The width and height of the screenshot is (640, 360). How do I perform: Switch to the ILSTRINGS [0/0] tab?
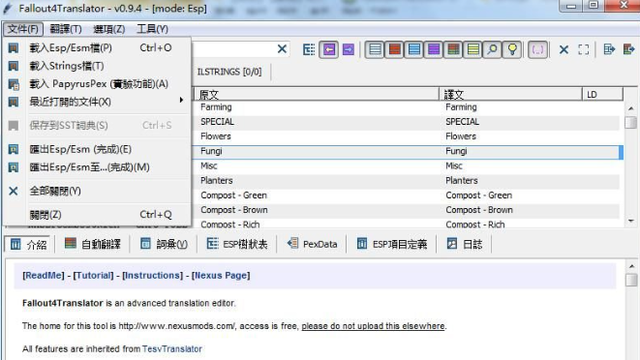coord(229,72)
